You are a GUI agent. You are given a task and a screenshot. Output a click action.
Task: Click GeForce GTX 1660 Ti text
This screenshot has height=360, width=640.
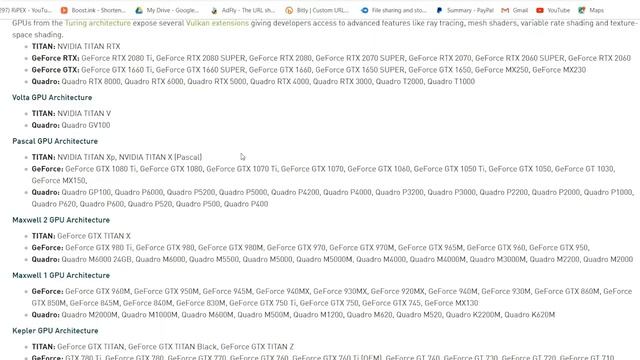click(x=117, y=70)
